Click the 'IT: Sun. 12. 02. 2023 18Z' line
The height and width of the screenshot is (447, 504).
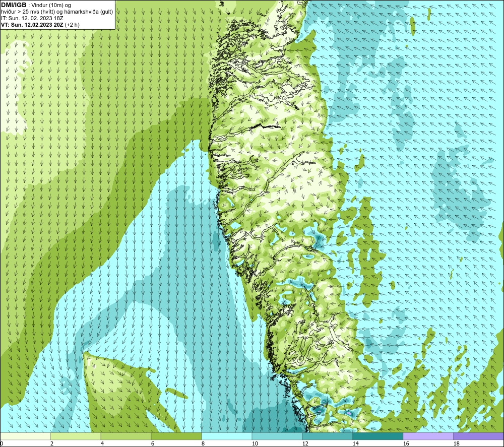tap(32, 18)
